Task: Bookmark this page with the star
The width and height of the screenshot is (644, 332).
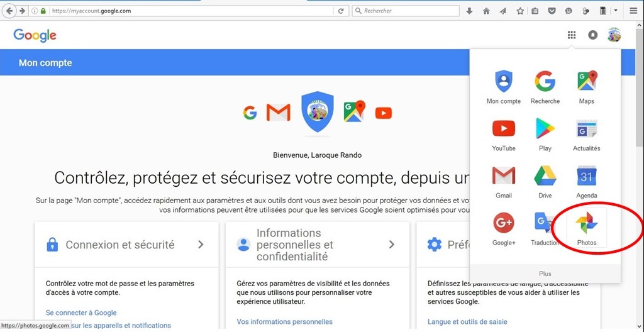Action: (520, 11)
